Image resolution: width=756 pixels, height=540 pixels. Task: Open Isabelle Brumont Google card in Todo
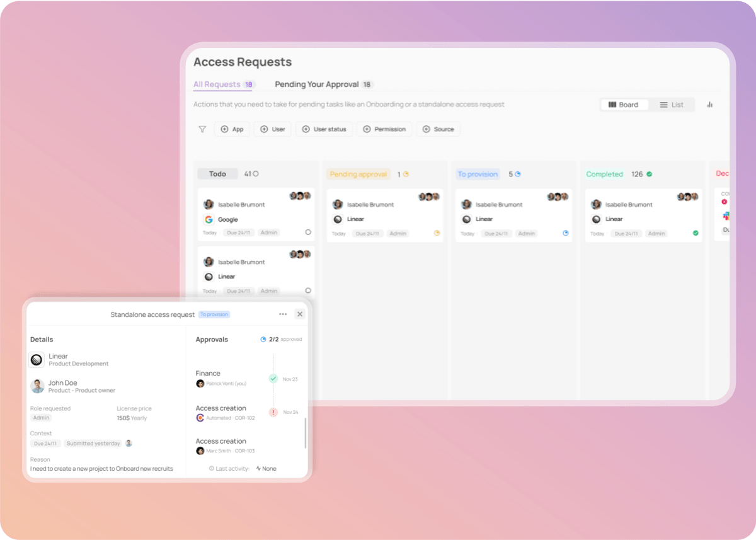coord(256,214)
